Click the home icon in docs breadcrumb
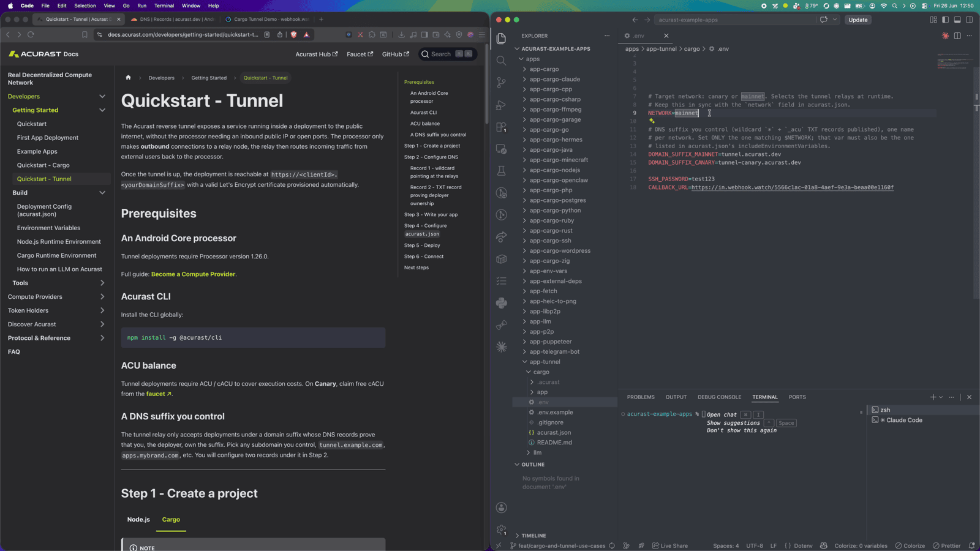Viewport: 980px width, 551px height. (128, 78)
